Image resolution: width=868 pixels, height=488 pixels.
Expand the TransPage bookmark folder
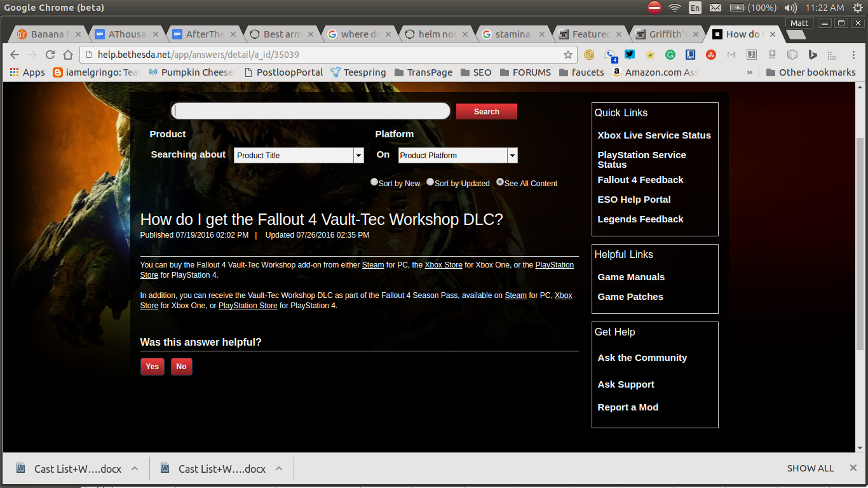pyautogui.click(x=423, y=72)
